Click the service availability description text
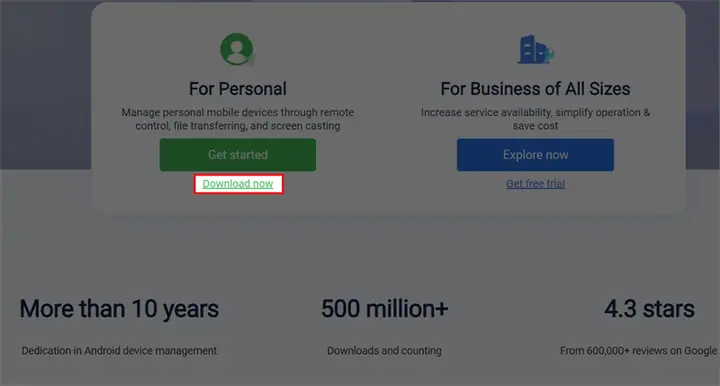This screenshot has height=386, width=720. [535, 119]
